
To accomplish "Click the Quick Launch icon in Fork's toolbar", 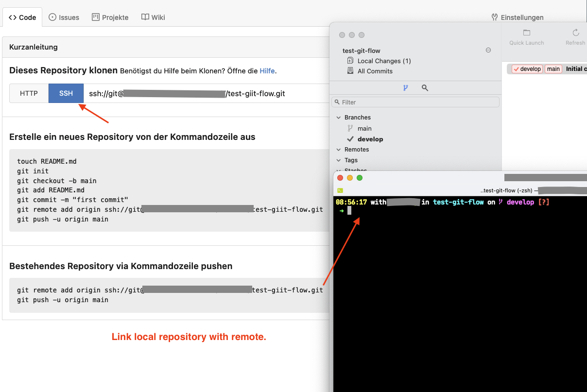I will (x=526, y=33).
